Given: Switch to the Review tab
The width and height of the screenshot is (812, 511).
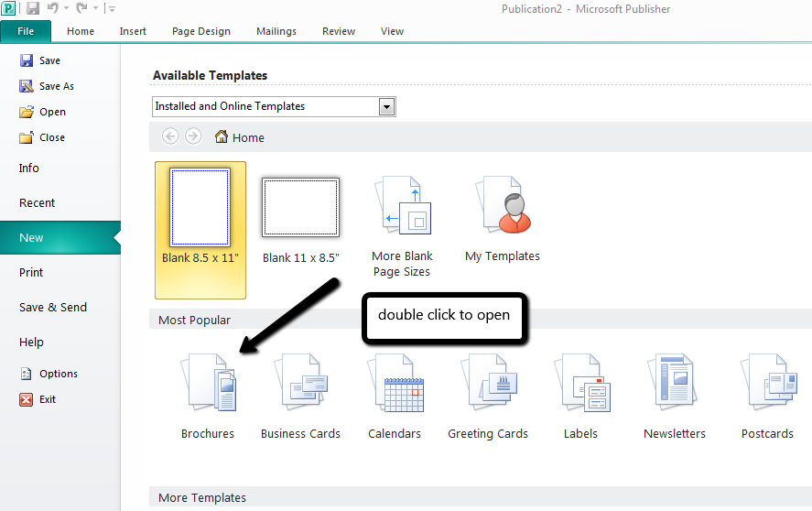Looking at the screenshot, I should click(339, 31).
